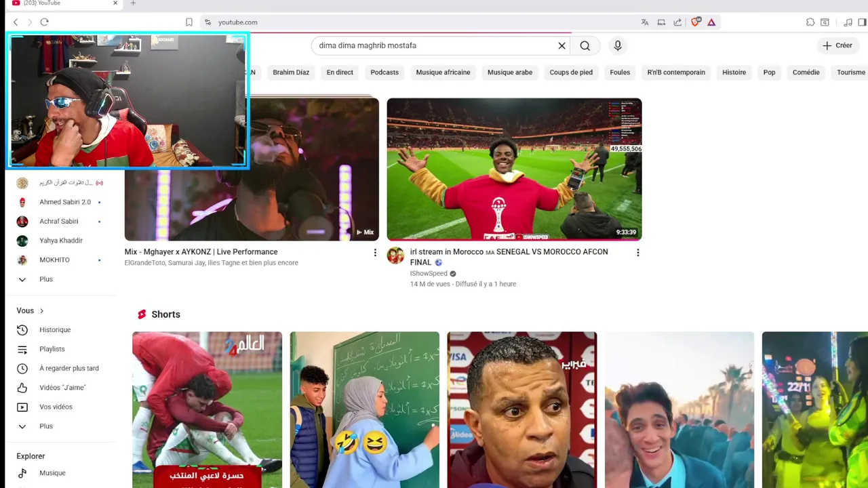This screenshot has width=868, height=488.
Task: Select the Coups de pied chip
Action: click(x=571, y=72)
